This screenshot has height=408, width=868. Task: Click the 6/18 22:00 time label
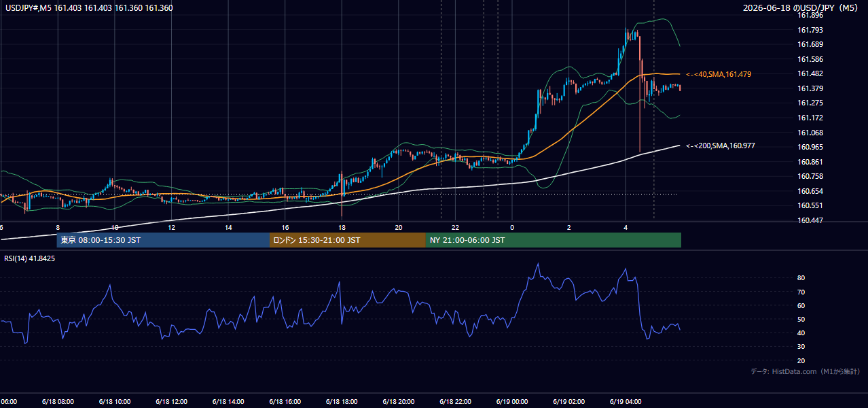[x=455, y=402]
